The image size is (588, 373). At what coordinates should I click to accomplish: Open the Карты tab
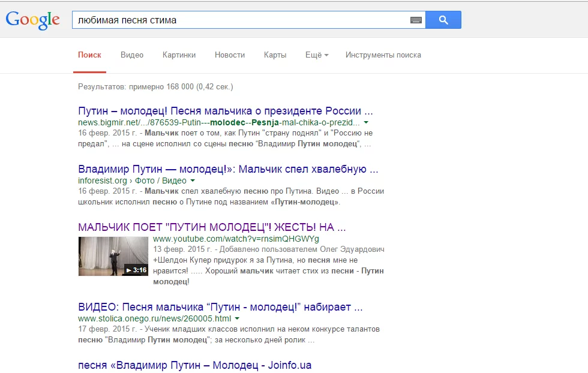[275, 55]
